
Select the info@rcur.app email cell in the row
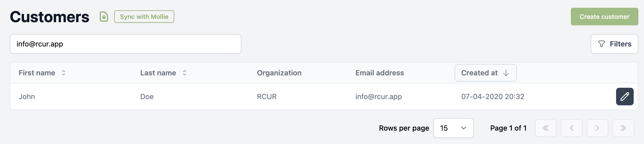(379, 97)
